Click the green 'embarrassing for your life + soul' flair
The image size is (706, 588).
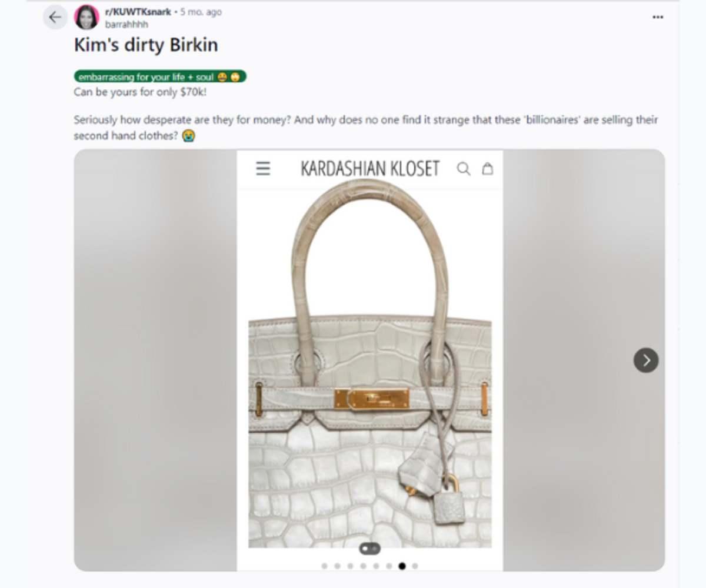[x=160, y=77]
